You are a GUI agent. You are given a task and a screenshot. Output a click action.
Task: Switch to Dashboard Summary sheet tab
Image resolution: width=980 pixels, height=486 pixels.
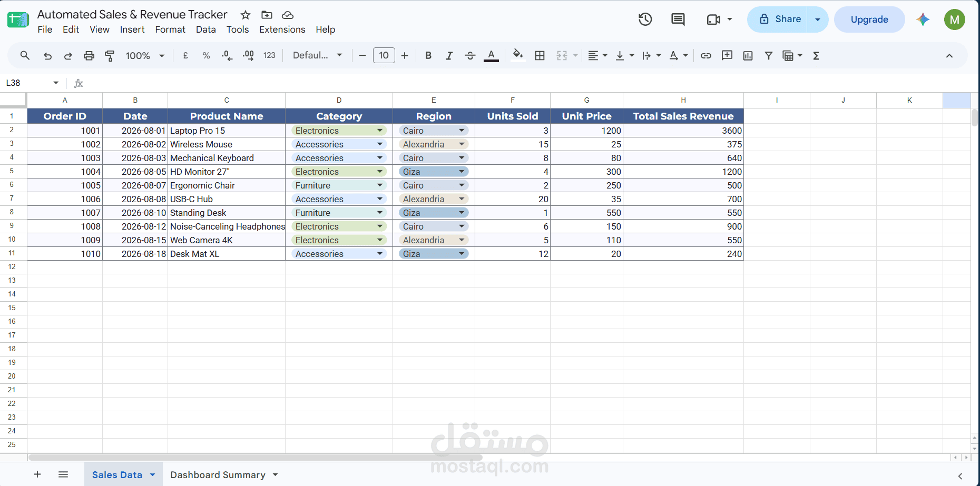click(x=218, y=475)
